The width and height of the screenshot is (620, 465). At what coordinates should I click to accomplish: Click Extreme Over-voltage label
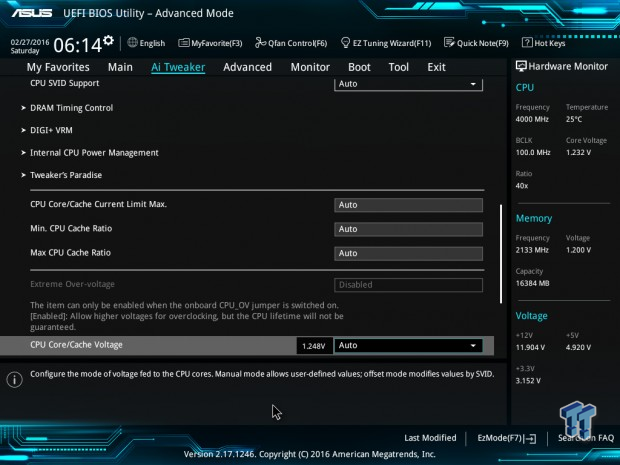point(72,284)
